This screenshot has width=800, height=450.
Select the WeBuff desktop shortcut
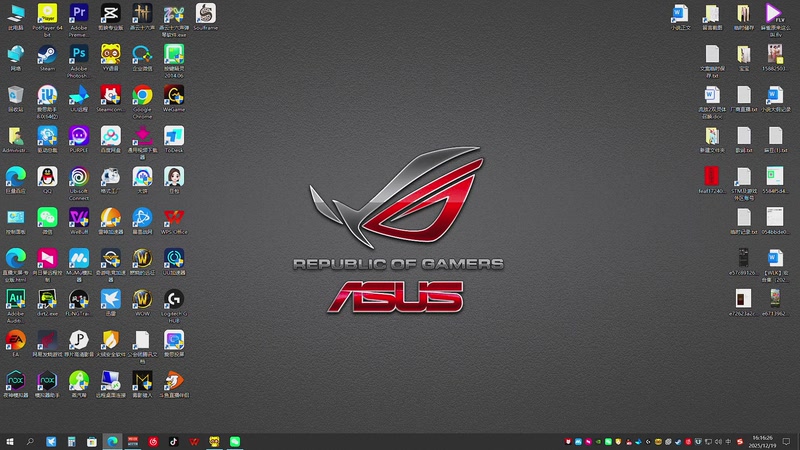click(79, 221)
